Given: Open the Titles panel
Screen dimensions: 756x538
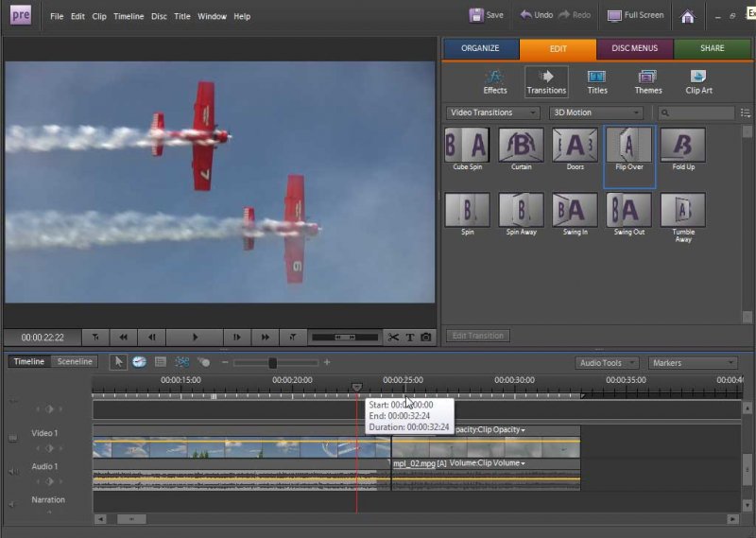Looking at the screenshot, I should 597,81.
